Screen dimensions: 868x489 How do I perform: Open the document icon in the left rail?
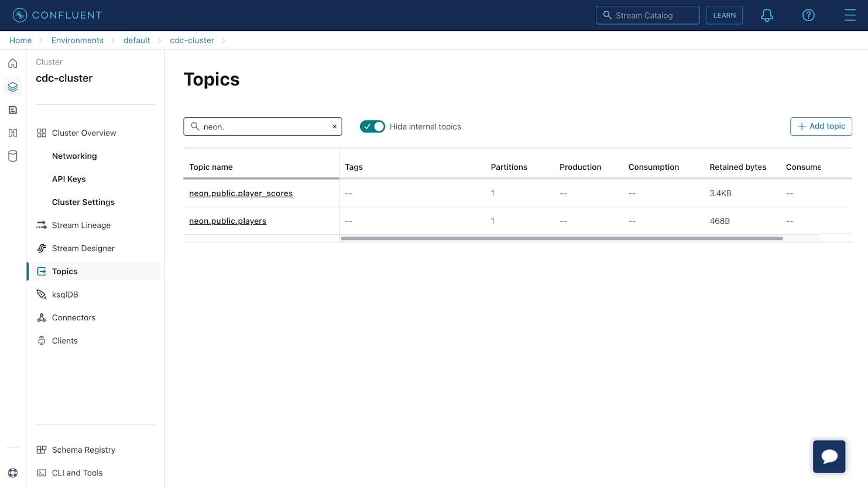pos(13,110)
